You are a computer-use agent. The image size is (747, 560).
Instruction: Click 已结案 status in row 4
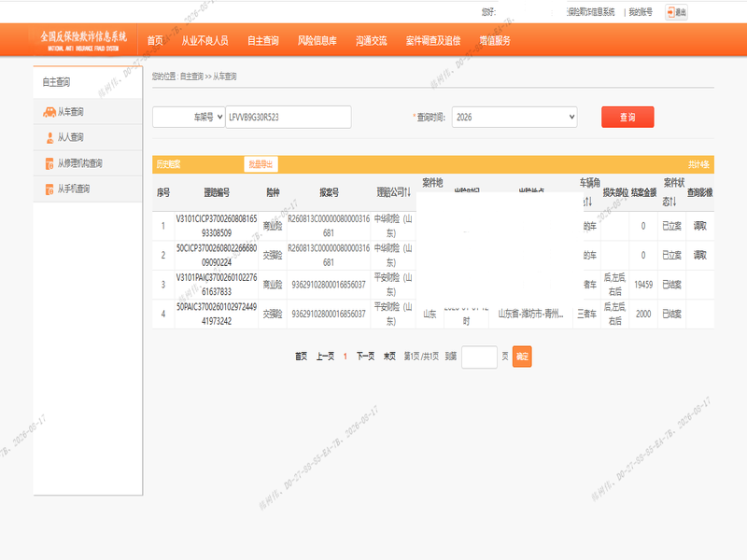[x=671, y=314]
